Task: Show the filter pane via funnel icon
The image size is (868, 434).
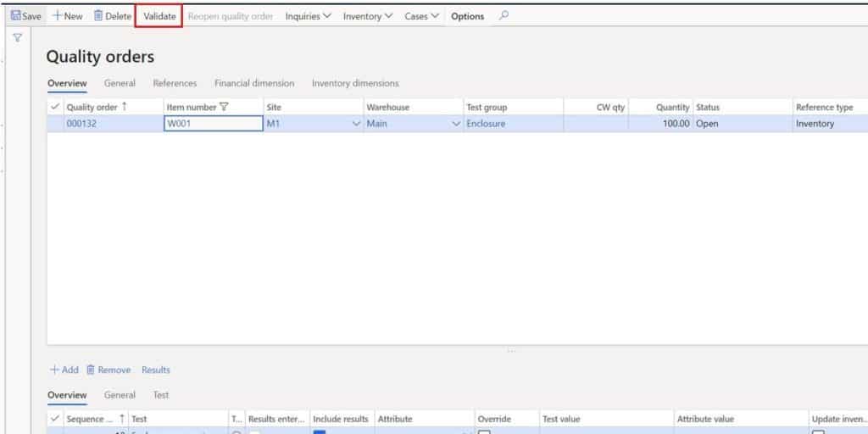Action: click(x=17, y=38)
